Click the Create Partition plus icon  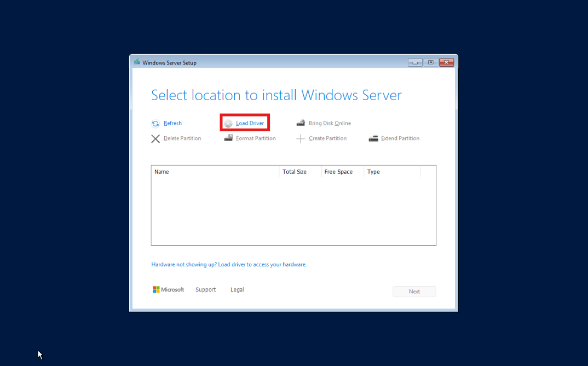click(x=301, y=138)
